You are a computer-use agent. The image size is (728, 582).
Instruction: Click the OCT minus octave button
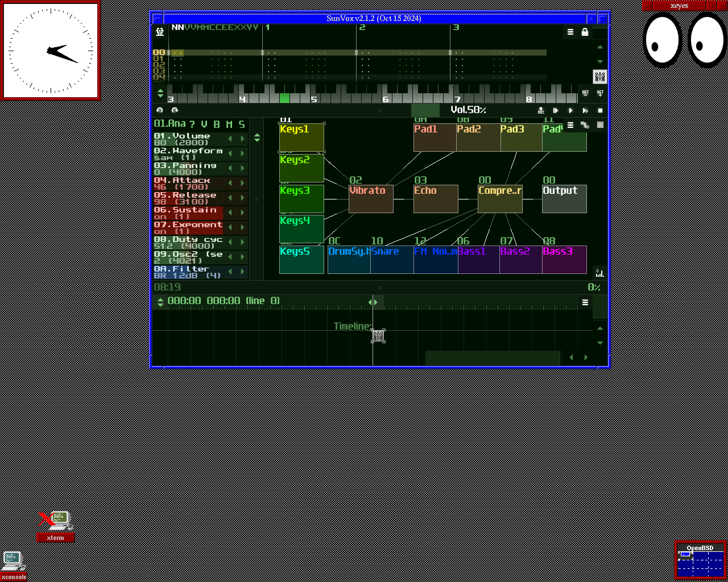click(x=585, y=93)
